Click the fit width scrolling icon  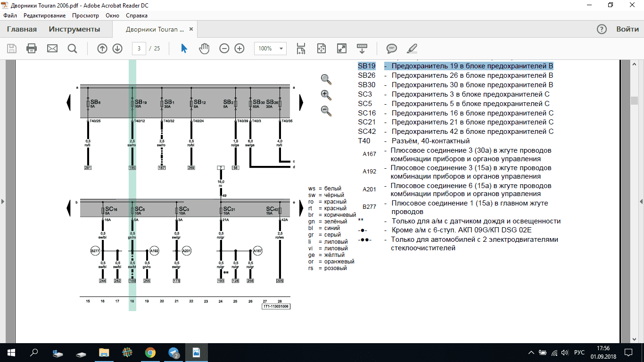coord(301,48)
